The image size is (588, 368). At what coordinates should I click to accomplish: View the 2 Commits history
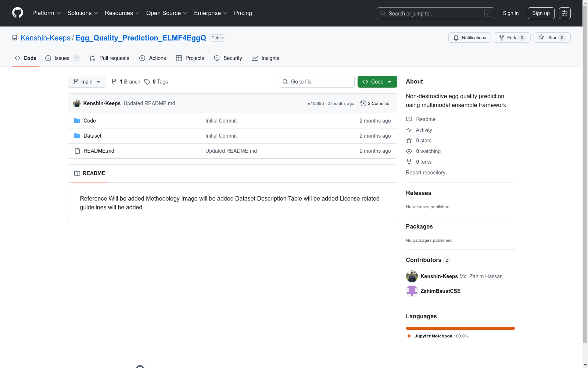[375, 103]
